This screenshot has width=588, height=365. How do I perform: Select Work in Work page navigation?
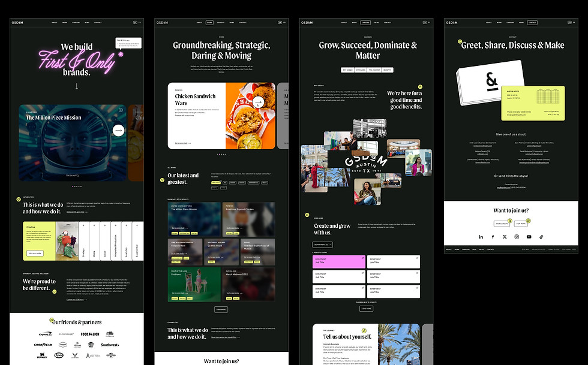pyautogui.click(x=209, y=23)
